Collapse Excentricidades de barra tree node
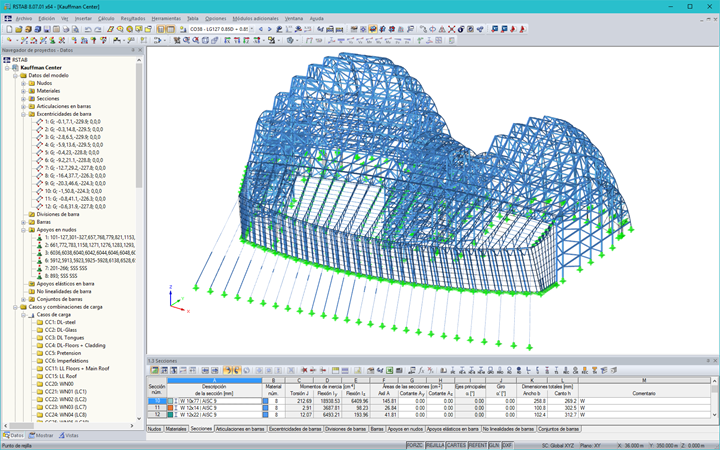The height and width of the screenshot is (450, 720). tap(23, 114)
